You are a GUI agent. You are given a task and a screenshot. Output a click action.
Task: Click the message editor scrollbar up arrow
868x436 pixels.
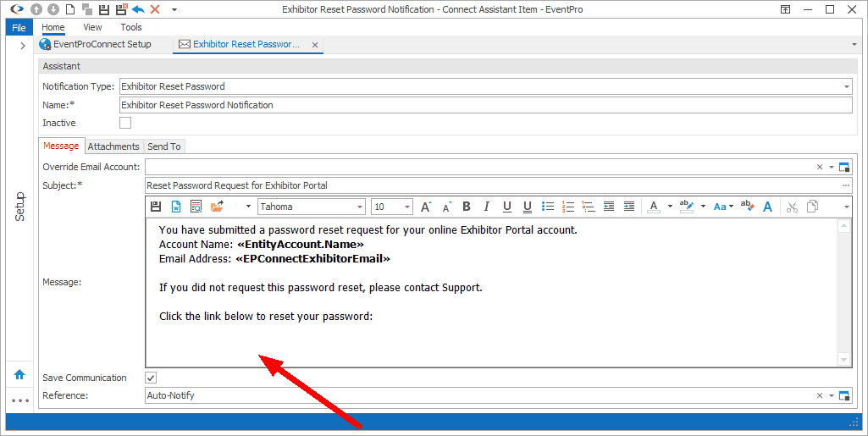[x=843, y=226]
